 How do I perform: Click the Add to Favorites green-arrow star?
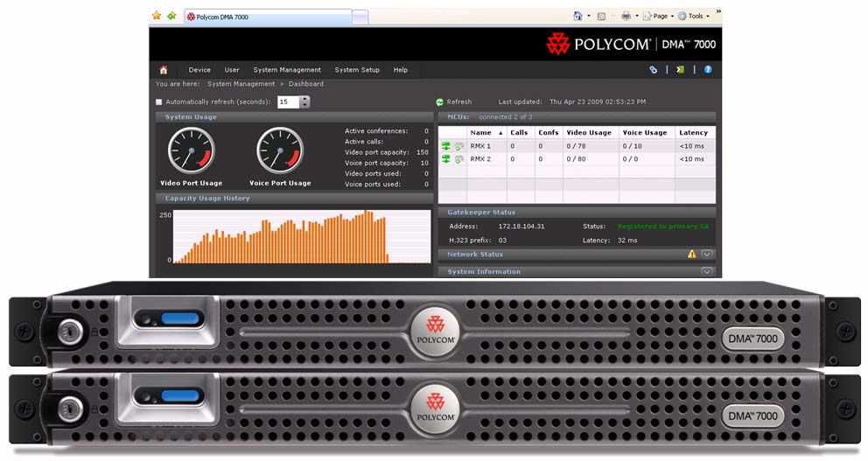pyautogui.click(x=171, y=16)
